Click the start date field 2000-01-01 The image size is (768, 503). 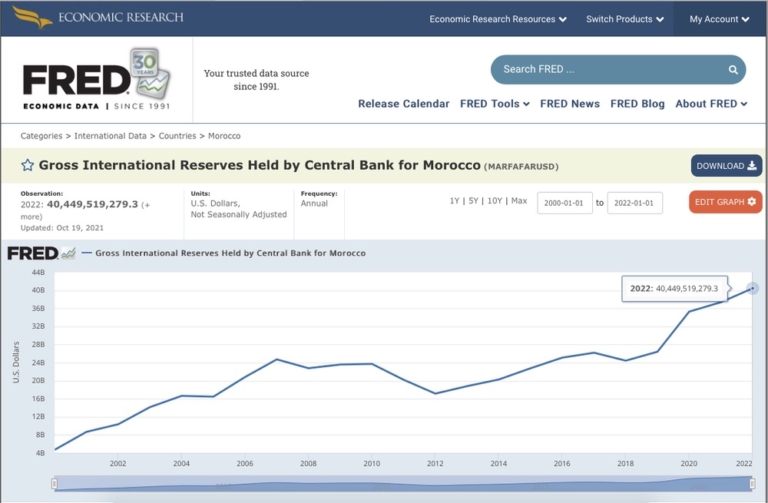[565, 203]
